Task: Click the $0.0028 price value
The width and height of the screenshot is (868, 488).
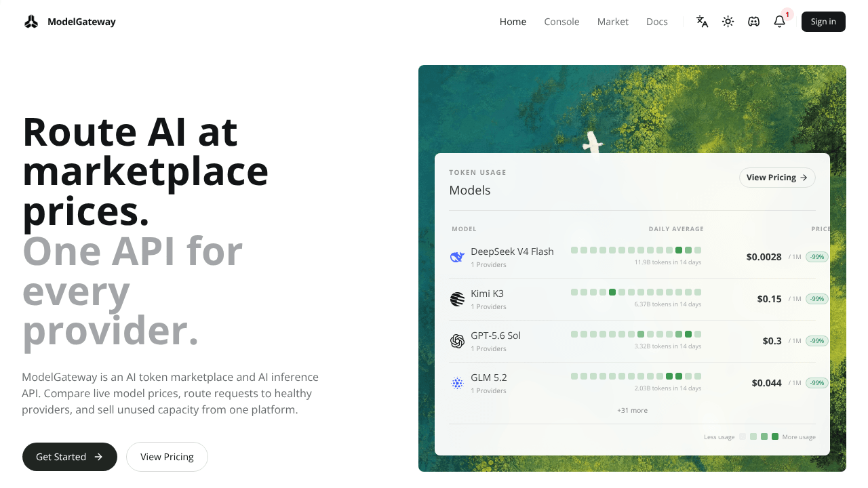Action: [764, 257]
